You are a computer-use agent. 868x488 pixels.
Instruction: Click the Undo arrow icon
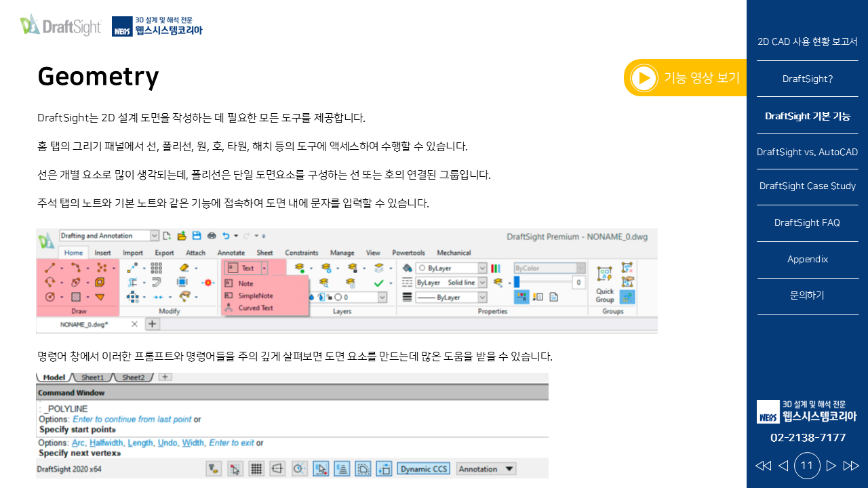226,236
